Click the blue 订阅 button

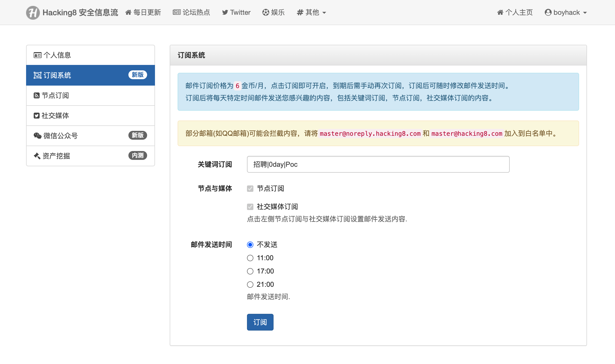click(260, 322)
